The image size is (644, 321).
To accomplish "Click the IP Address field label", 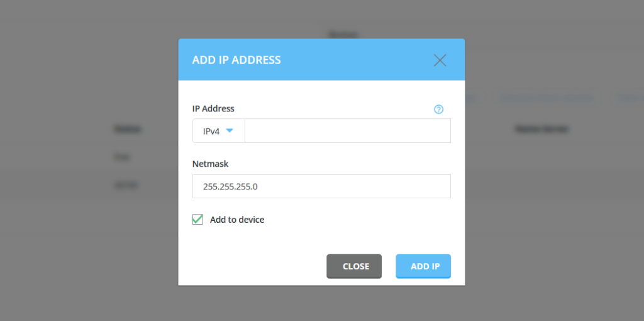I will pos(213,108).
